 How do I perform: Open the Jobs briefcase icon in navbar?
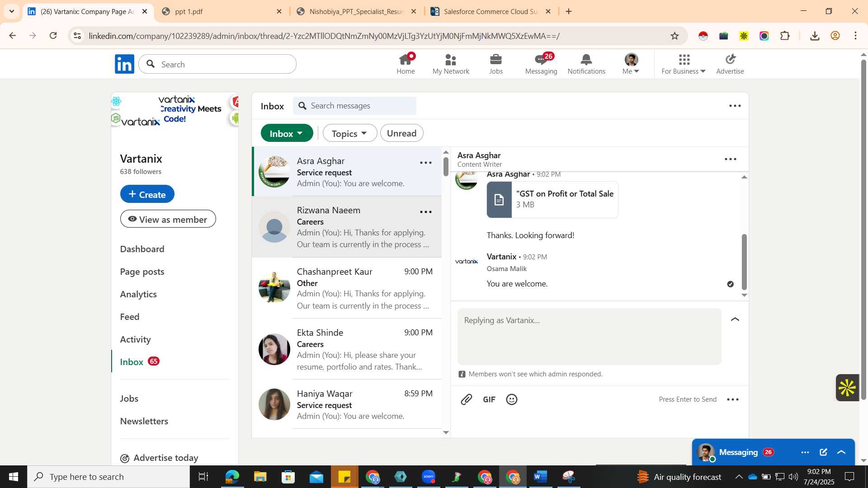pos(496,64)
